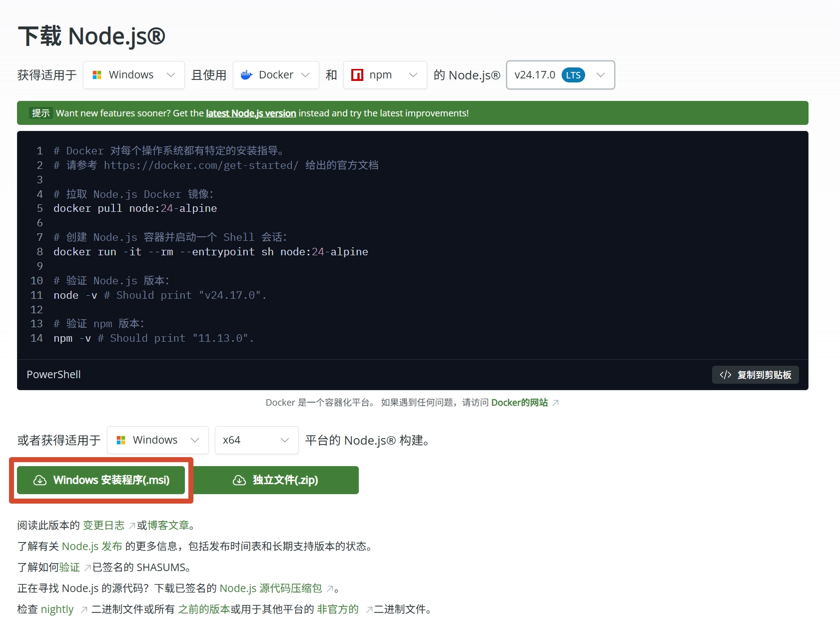Click the PowerShell label below the code
The width and height of the screenshot is (840, 626).
[x=53, y=375]
